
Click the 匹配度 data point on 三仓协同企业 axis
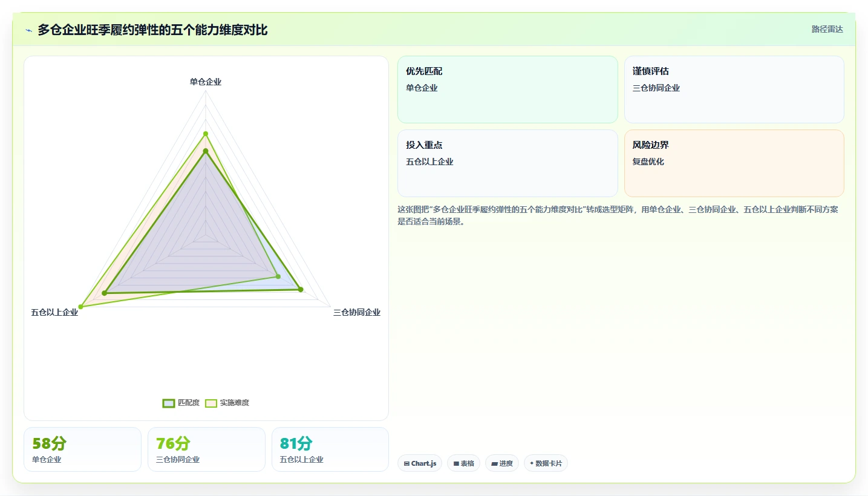301,290
